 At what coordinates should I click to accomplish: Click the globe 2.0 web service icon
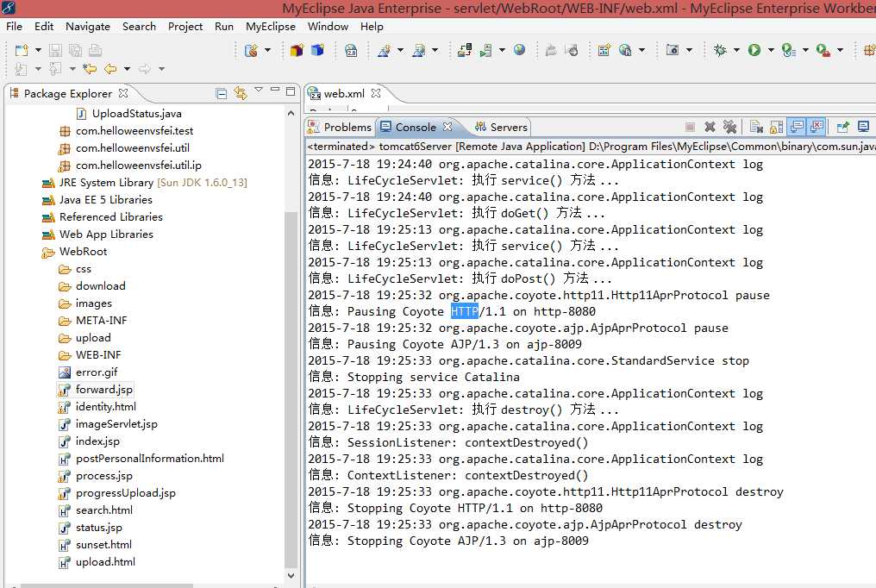pyautogui.click(x=351, y=50)
